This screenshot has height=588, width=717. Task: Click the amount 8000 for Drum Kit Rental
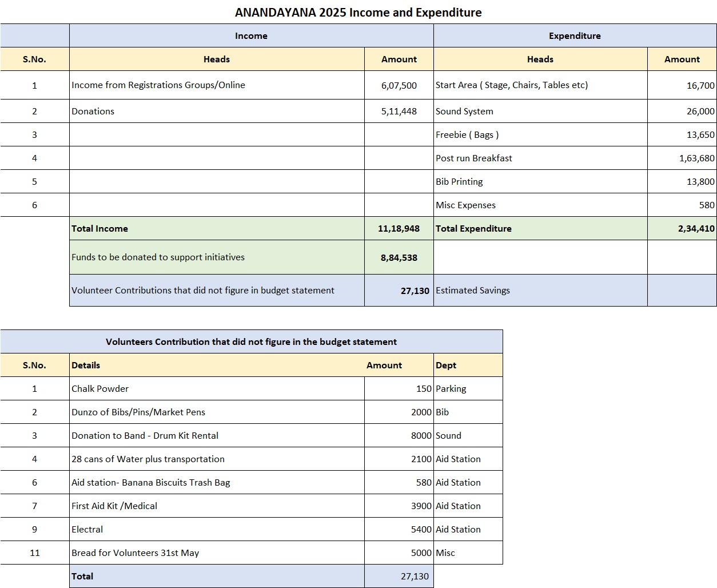tap(399, 435)
